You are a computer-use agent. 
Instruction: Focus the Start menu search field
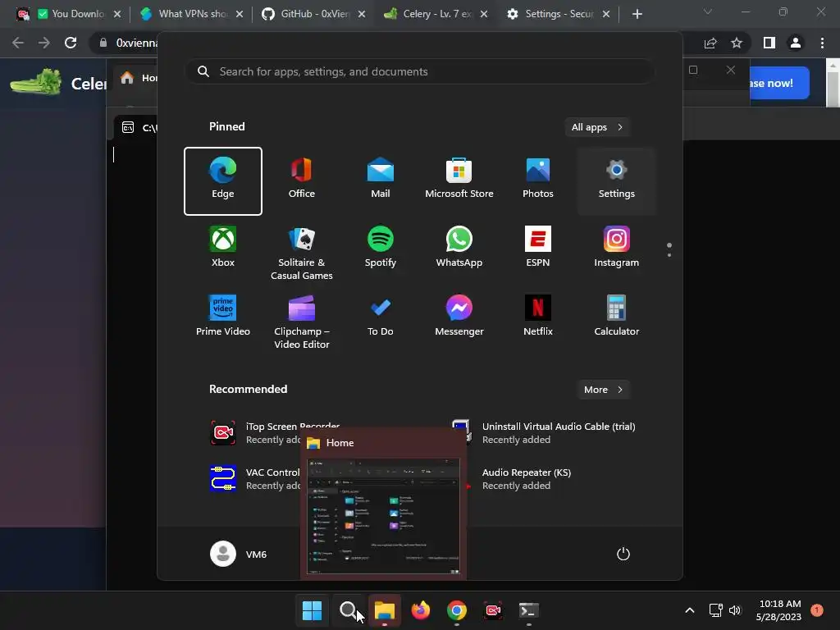pos(420,72)
